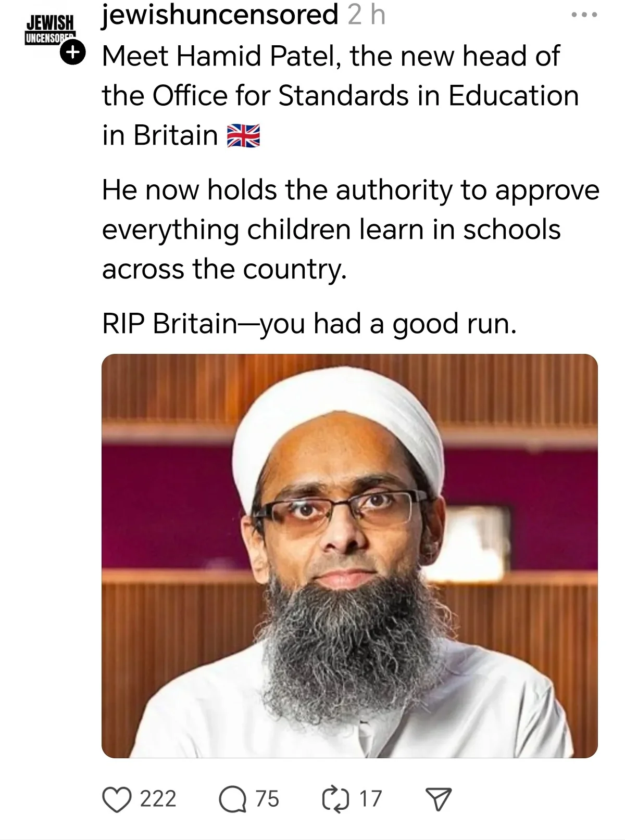Repost using the circular arrows icon
The width and height of the screenshot is (625, 840).
(336, 800)
